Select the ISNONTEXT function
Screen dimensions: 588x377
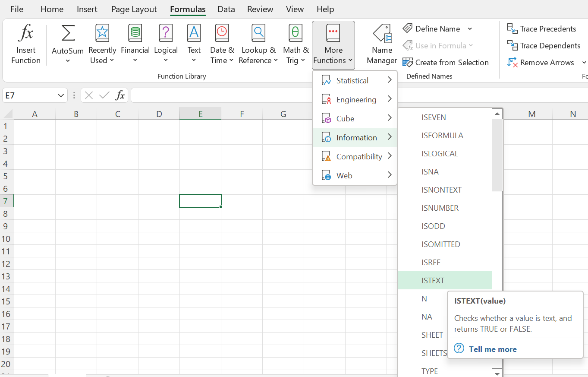point(445,190)
